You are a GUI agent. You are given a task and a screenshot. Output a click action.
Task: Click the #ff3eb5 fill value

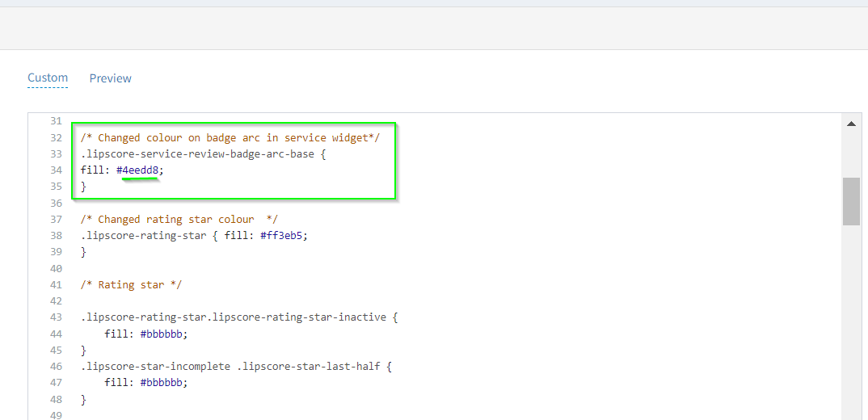pyautogui.click(x=284, y=236)
